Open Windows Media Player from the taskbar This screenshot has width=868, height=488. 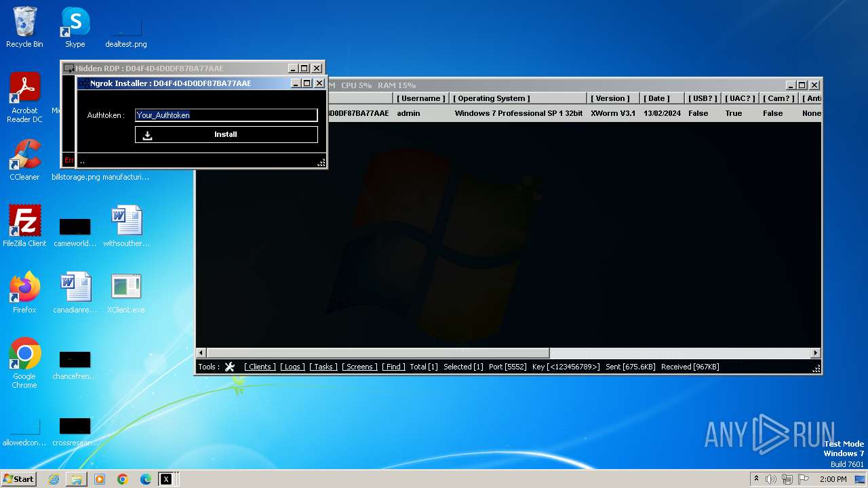100,479
